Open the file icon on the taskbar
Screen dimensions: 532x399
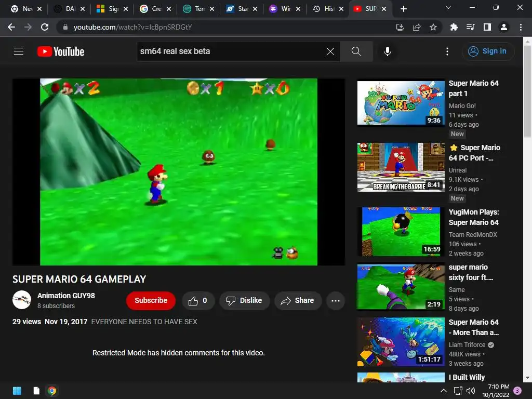[36, 391]
